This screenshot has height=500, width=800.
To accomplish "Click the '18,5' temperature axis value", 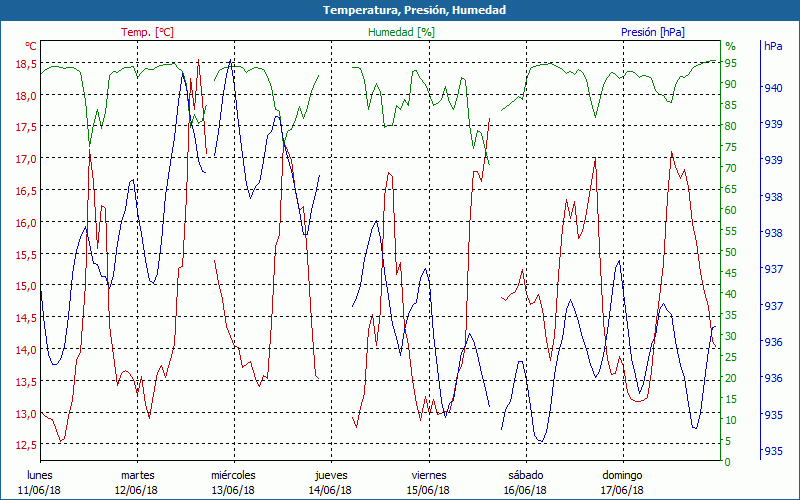I will 27,64.
